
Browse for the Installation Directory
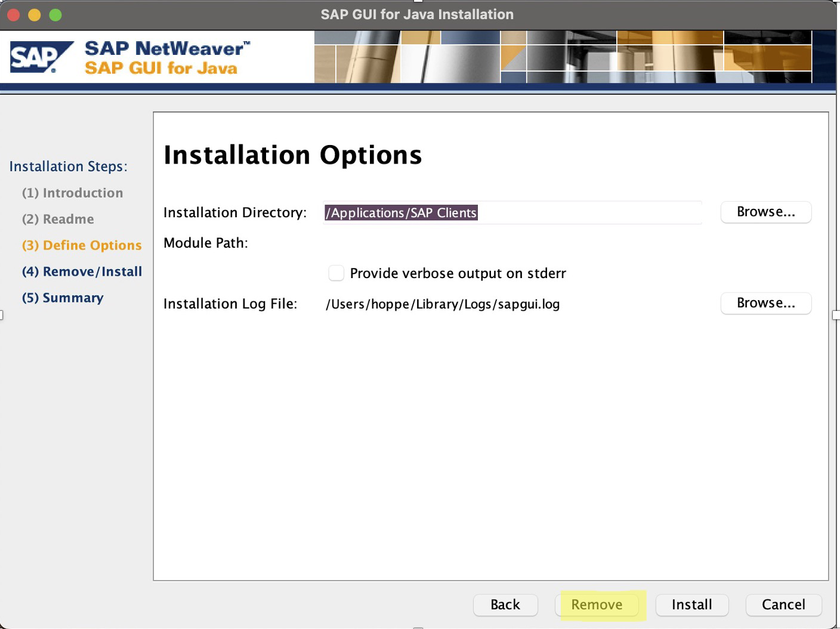(765, 212)
